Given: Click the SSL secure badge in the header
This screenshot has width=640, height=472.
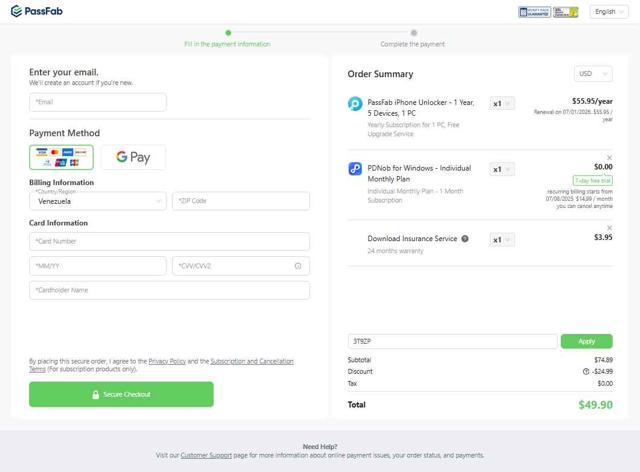Looking at the screenshot, I should (566, 12).
